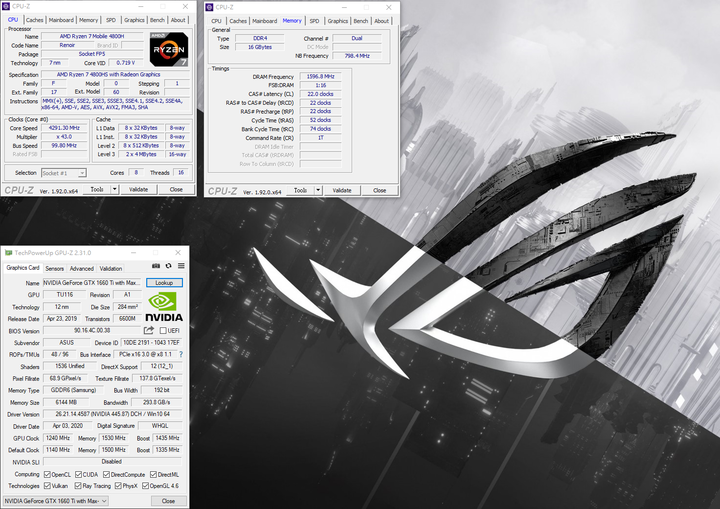Click Core Speed value 4291.30 MHz
The image size is (720, 509).
click(x=64, y=128)
